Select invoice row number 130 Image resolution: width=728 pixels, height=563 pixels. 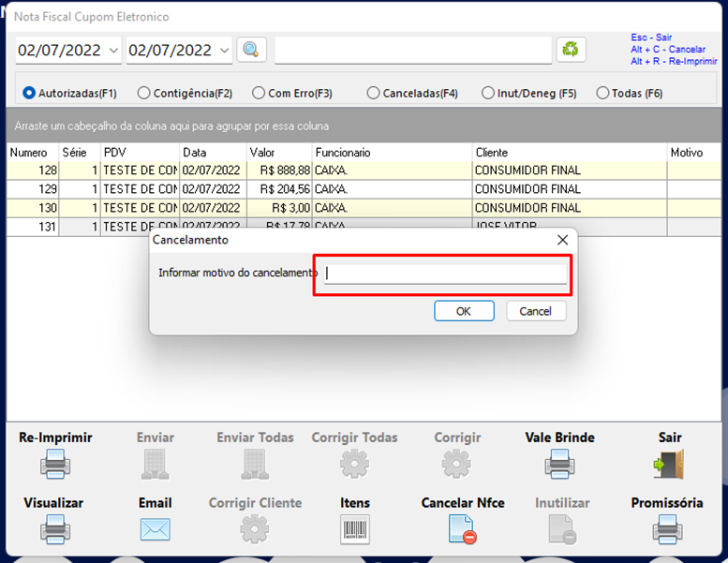click(364, 208)
